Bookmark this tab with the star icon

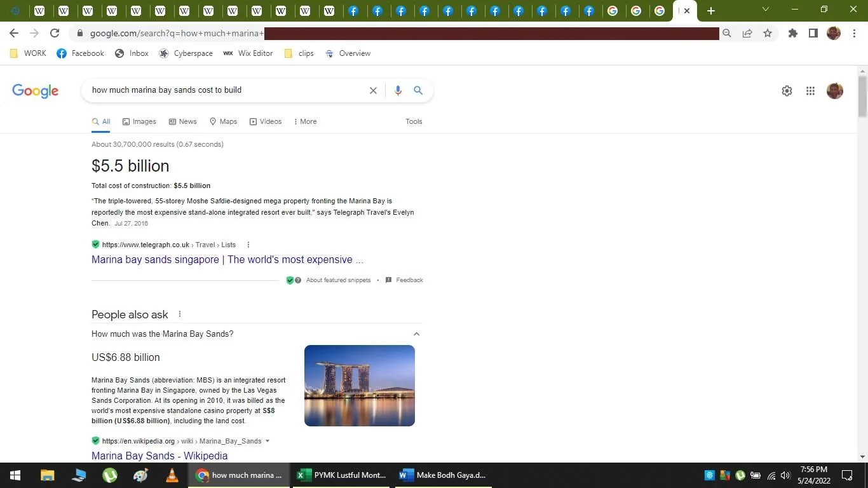pos(768,33)
